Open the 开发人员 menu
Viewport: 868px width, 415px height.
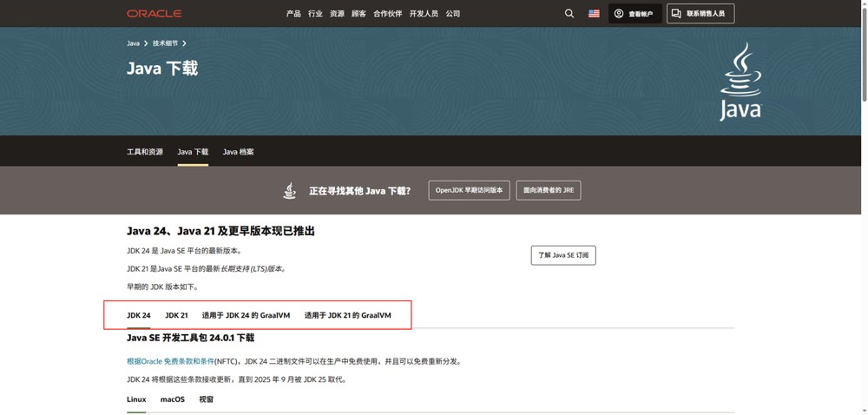click(424, 13)
